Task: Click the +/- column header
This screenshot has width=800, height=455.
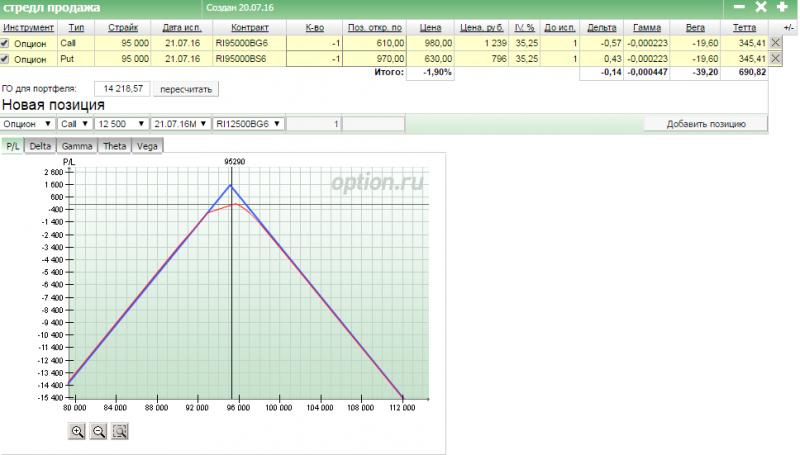Action: pos(789,28)
